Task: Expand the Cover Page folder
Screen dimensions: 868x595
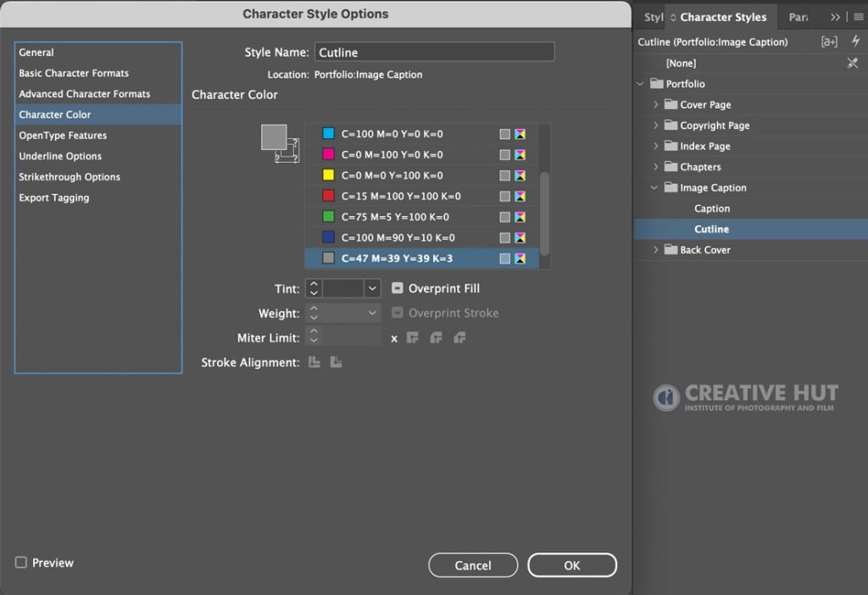Action: pyautogui.click(x=655, y=104)
